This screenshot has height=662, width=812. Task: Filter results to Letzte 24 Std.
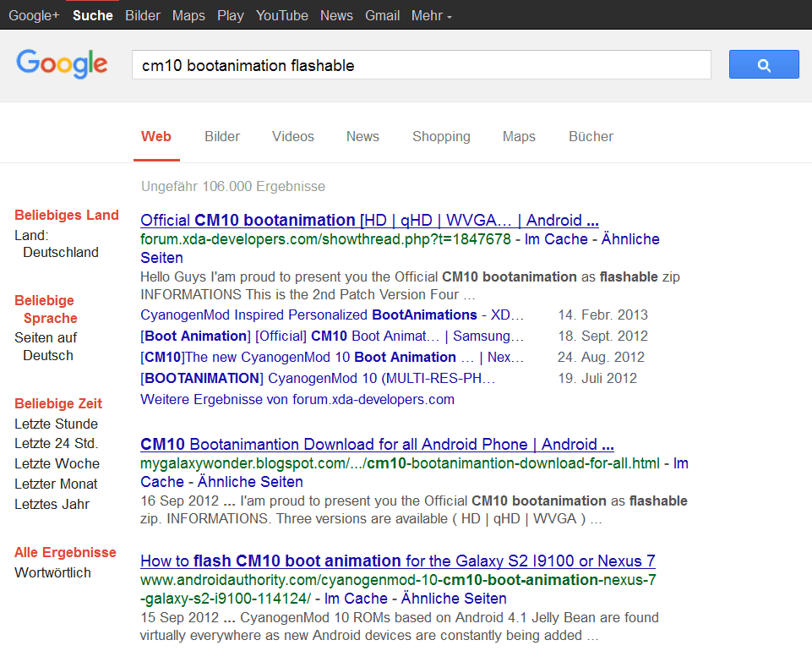point(56,443)
